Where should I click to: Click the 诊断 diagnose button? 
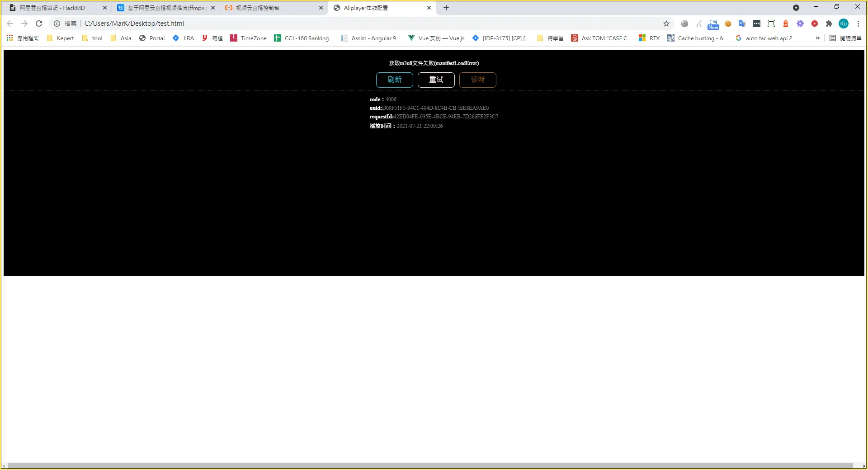coord(477,80)
